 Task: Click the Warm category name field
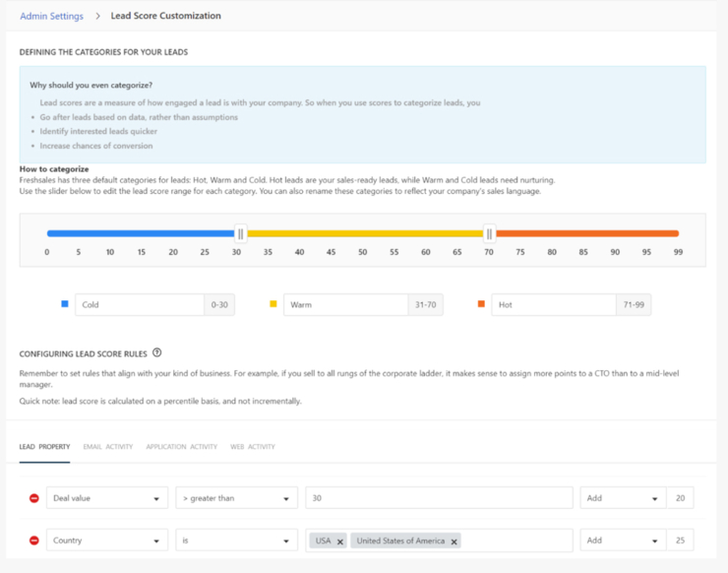[x=345, y=305]
